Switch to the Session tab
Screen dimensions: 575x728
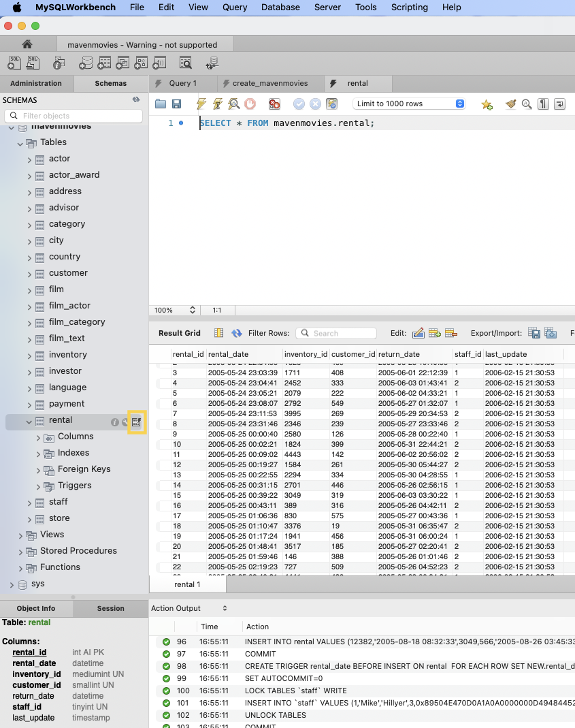(110, 608)
